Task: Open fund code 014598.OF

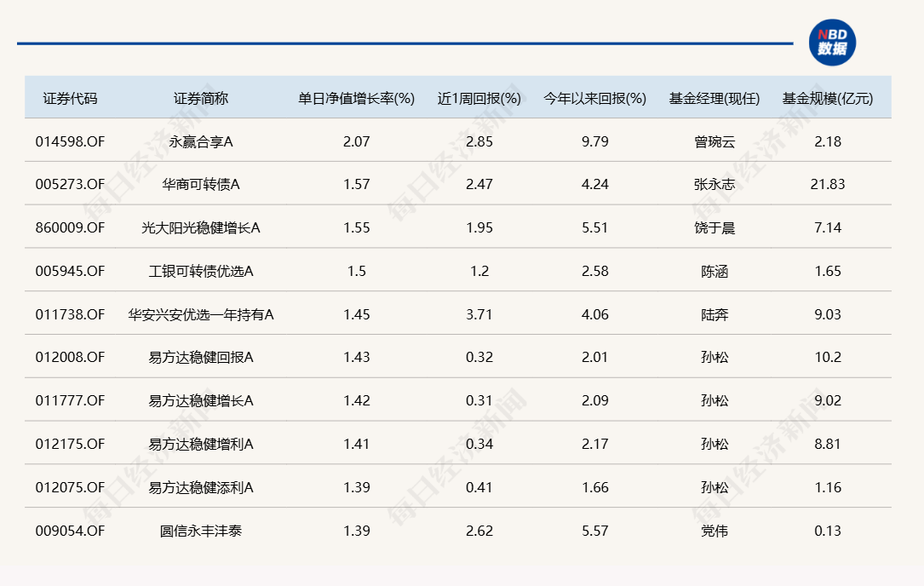Action: click(70, 141)
